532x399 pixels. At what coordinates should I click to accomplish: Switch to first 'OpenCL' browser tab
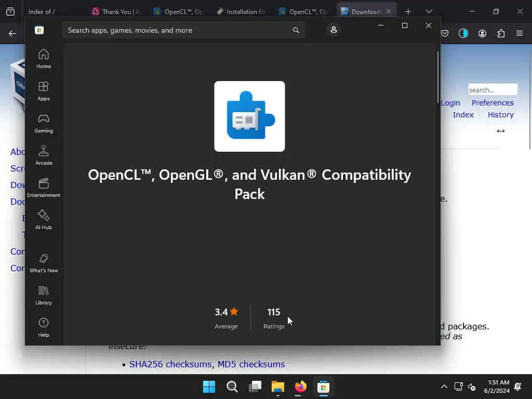tap(178, 12)
